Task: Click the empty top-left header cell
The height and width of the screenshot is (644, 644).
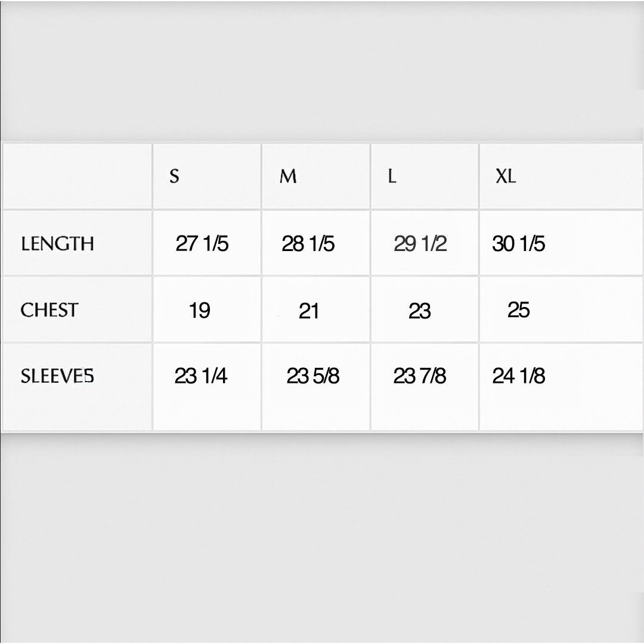Action: [78, 176]
